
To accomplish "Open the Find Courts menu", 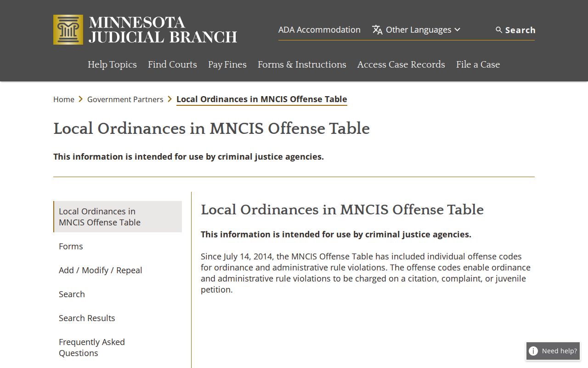I will [172, 64].
